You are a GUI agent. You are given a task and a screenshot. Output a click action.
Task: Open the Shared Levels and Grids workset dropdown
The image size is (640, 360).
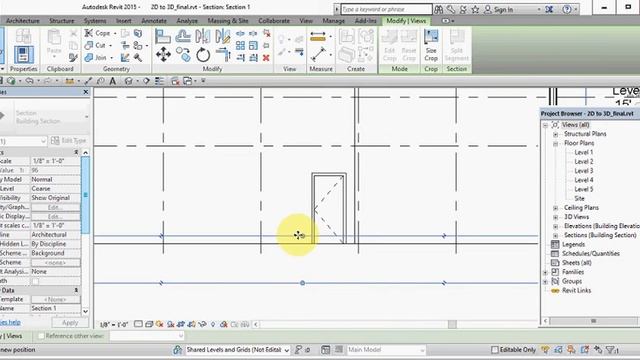pos(238,350)
